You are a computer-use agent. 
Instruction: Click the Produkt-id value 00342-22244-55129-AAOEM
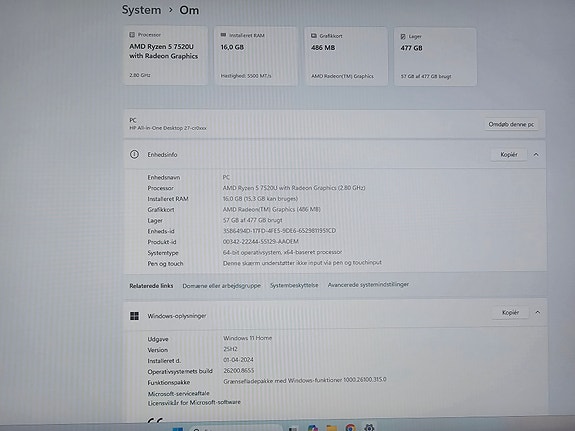[x=261, y=241]
